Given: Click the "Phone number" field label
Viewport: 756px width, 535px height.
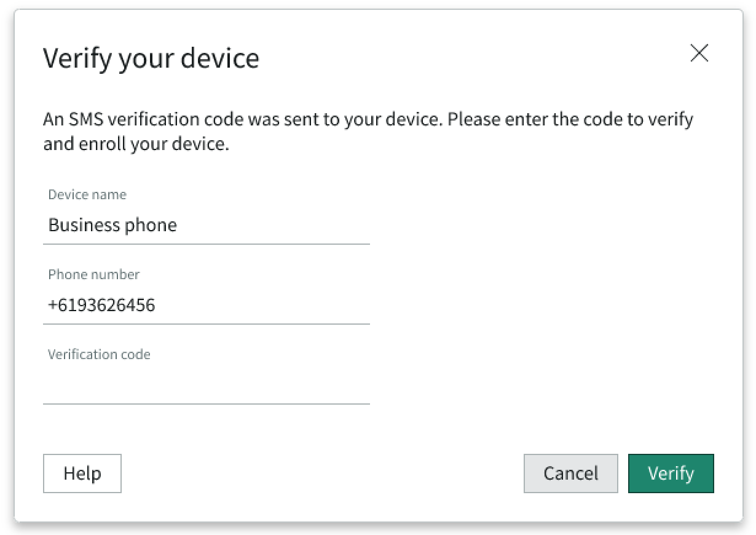Looking at the screenshot, I should click(94, 275).
